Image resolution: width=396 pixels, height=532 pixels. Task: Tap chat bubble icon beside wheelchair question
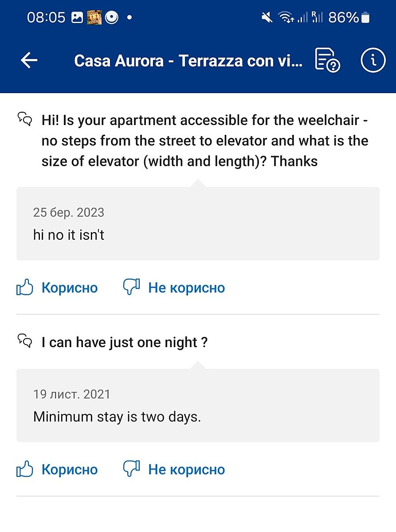pos(25,119)
